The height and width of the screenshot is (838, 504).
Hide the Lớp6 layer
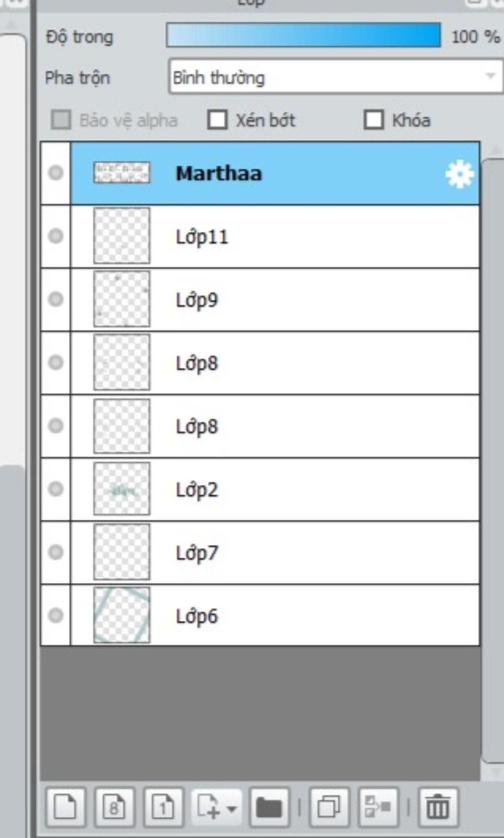pos(56,615)
